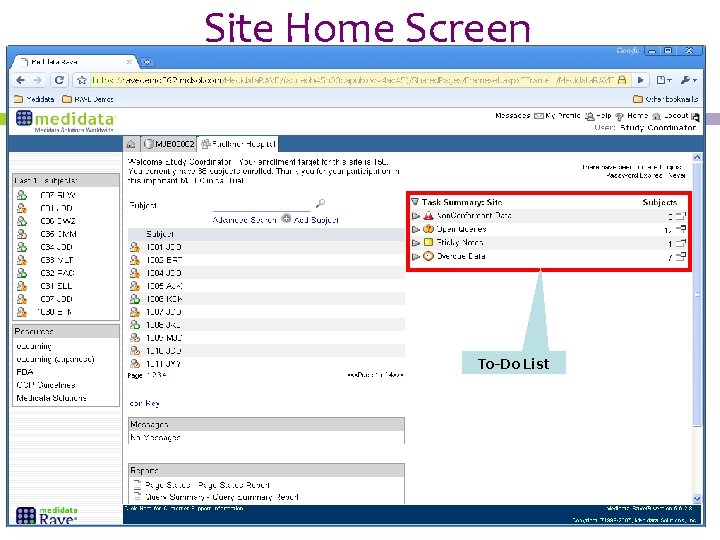
Task: Expand the NonConformant Data task row
Action: (x=416, y=215)
